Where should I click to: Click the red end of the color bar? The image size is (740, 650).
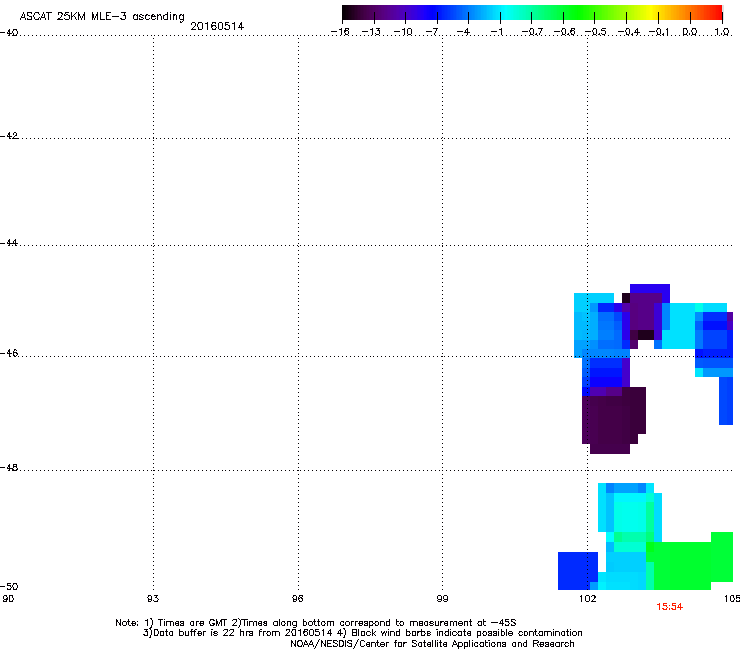tap(715, 12)
